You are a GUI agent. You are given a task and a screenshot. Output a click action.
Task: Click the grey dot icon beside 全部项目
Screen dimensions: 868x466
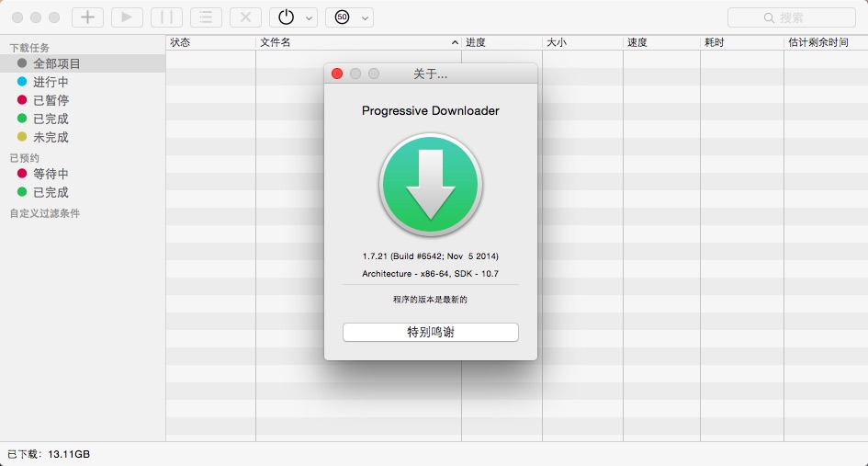pos(22,63)
